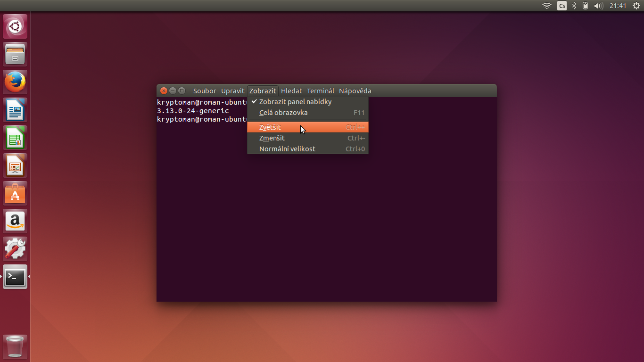Viewport: 644px width, 362px height.
Task: Open the Trash in the dock
Action: (x=15, y=347)
